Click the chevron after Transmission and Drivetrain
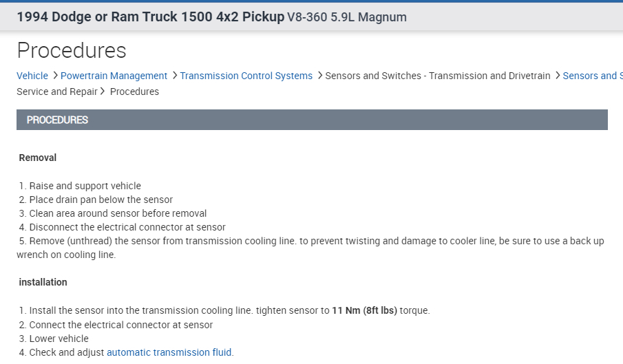Viewport: 623px width, 364px height. (557, 76)
